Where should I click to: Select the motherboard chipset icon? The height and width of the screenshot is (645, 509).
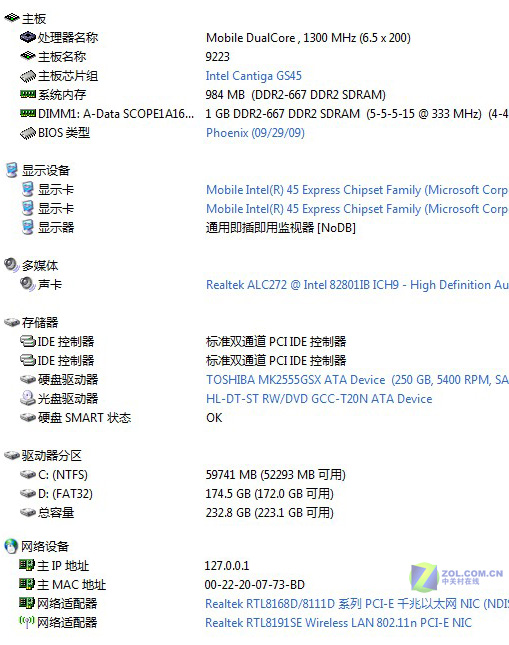28,76
